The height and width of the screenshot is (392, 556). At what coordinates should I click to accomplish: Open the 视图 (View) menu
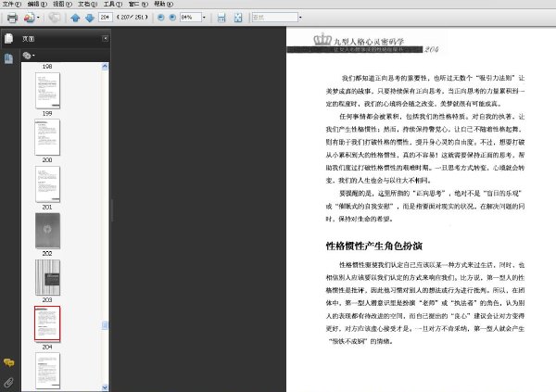click(62, 4)
